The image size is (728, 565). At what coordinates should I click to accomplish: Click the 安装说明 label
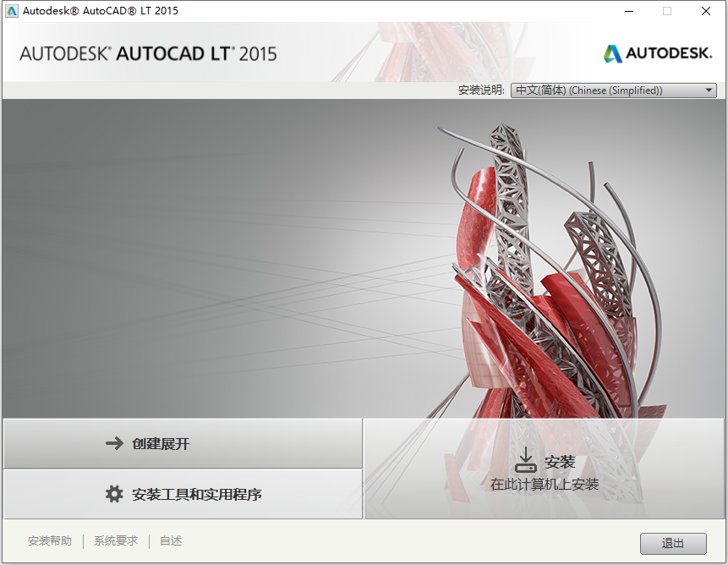[481, 90]
